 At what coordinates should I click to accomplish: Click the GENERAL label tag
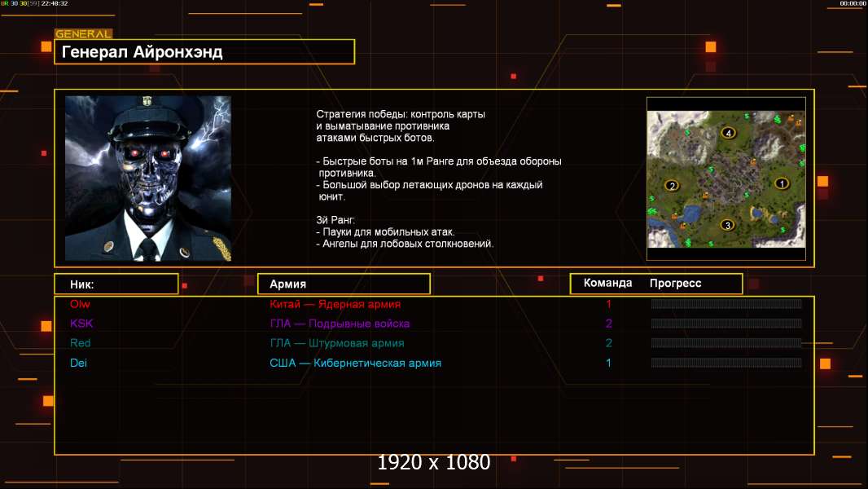[x=84, y=33]
